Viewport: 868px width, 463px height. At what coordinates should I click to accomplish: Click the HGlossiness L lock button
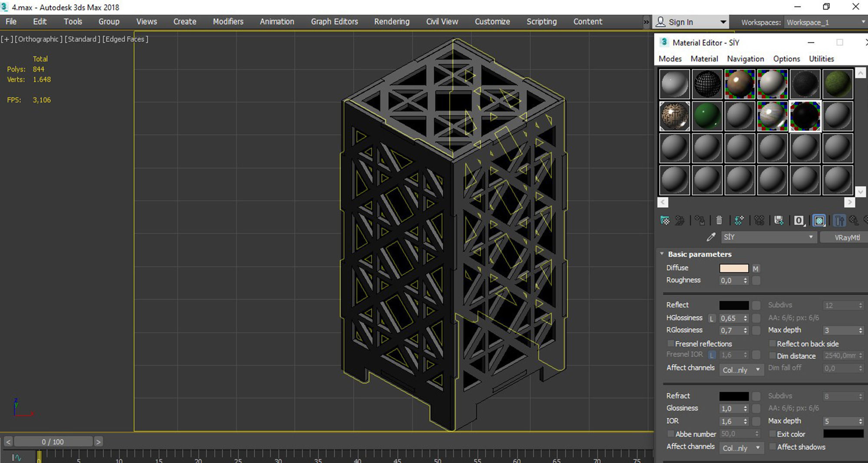(x=711, y=318)
